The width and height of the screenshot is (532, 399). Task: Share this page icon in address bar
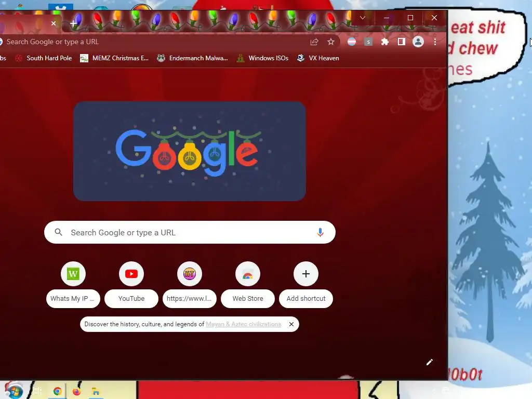[314, 42]
